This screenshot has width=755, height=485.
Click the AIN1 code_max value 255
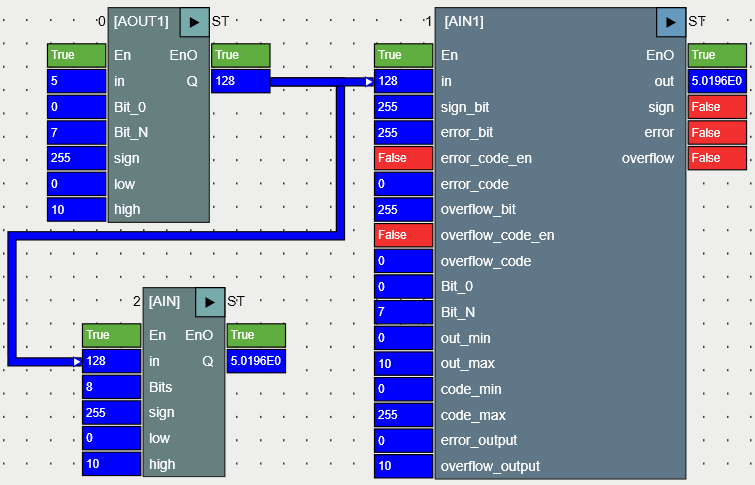coord(403,415)
